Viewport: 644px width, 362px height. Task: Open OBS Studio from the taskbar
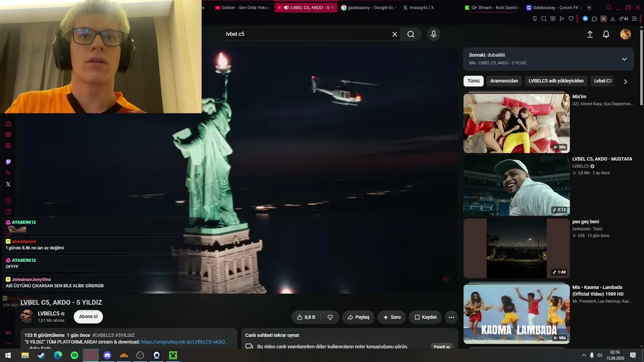pyautogui.click(x=140, y=355)
